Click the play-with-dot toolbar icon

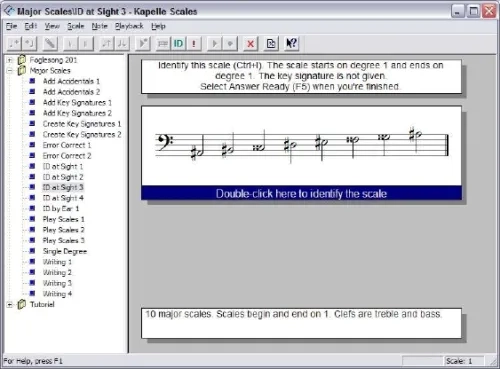143,43
